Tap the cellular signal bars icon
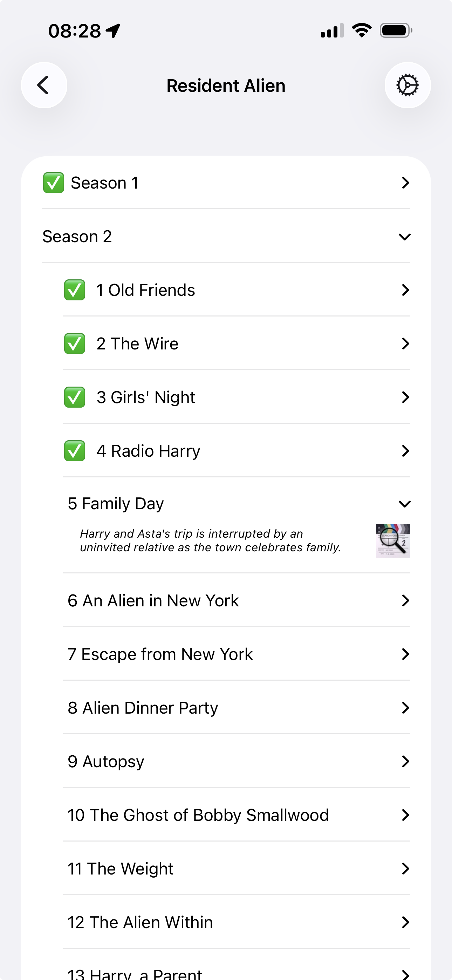This screenshot has width=452, height=980. (x=332, y=31)
